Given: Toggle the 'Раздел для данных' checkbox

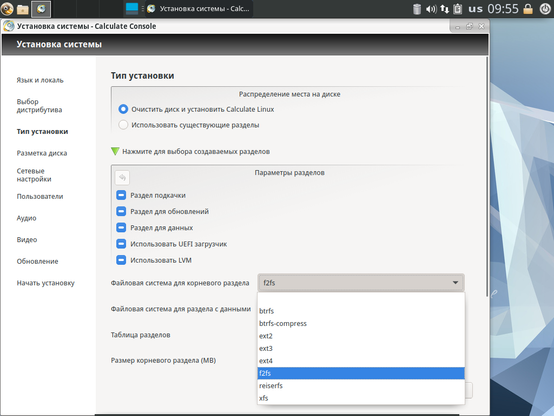Looking at the screenshot, I should (121, 228).
